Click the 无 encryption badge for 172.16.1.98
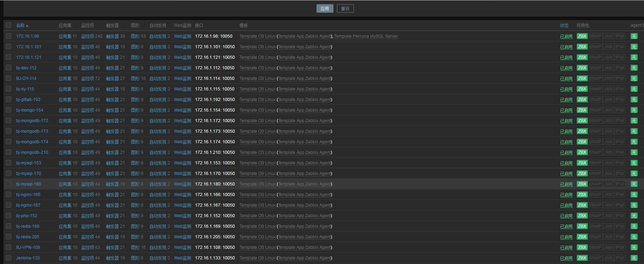The width and height of the screenshot is (644, 264). point(634,36)
